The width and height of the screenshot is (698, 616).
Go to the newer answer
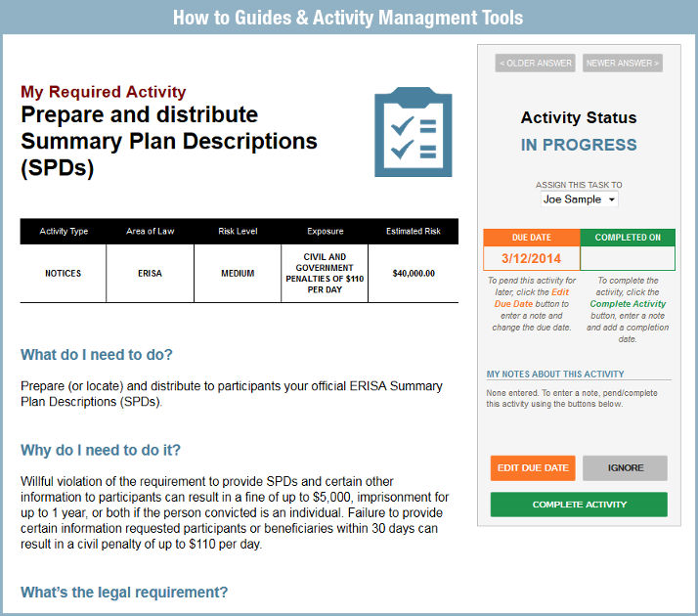pos(623,64)
